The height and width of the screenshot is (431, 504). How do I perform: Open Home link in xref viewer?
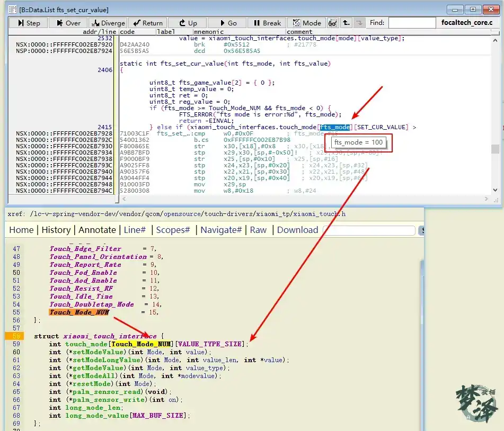click(x=21, y=230)
